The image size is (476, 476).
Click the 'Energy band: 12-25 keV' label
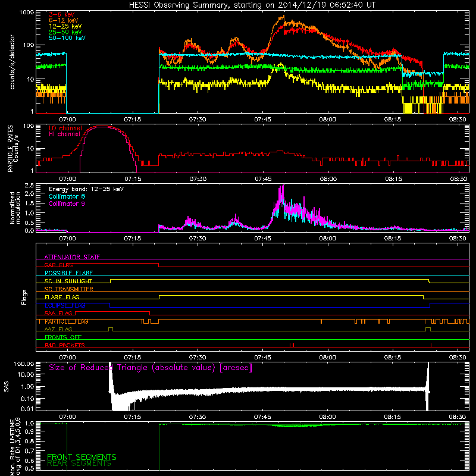coord(86,189)
